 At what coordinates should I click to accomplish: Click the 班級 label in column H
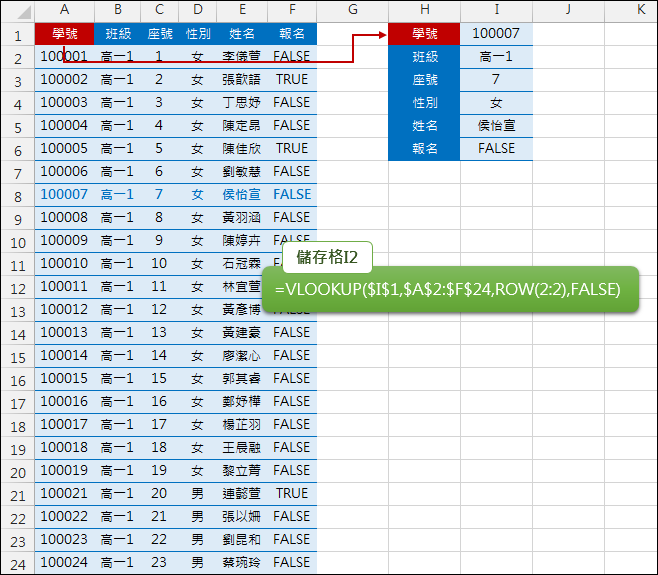424,57
